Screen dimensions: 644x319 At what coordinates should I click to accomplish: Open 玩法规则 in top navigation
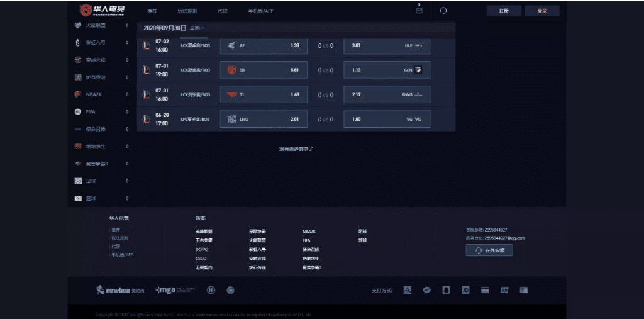[x=187, y=11]
